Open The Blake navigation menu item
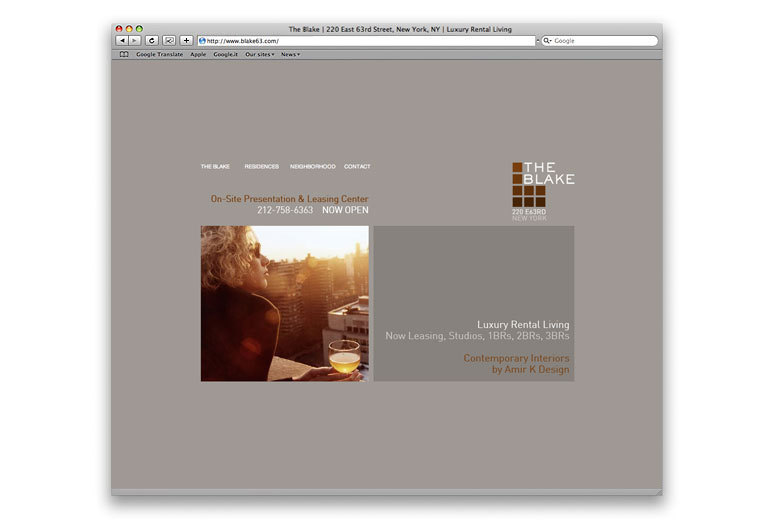 [x=215, y=167]
